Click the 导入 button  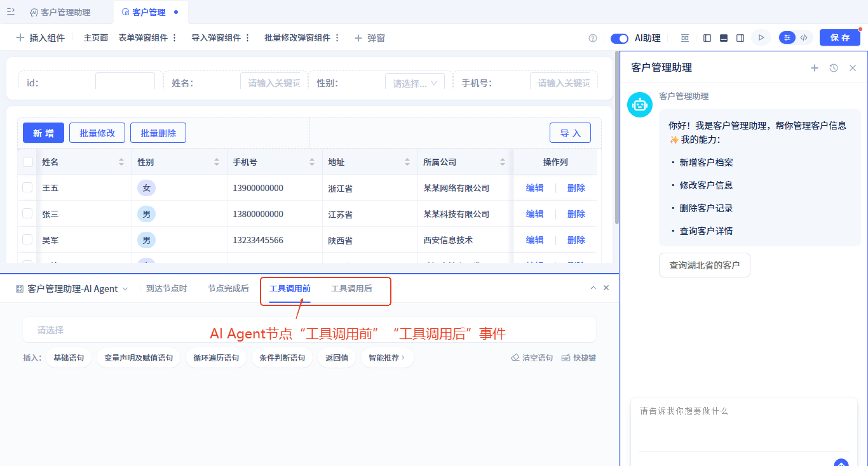[570, 133]
